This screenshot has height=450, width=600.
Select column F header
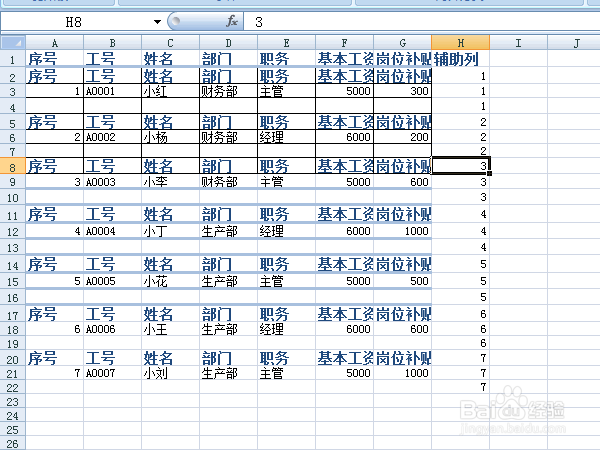tap(344, 42)
